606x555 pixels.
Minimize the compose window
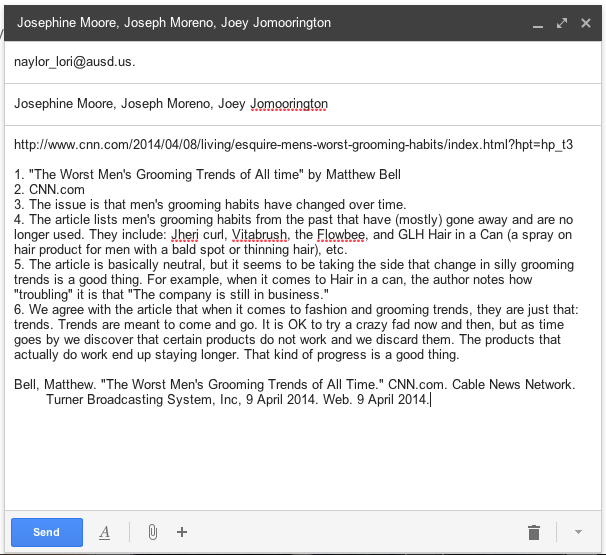(538, 26)
